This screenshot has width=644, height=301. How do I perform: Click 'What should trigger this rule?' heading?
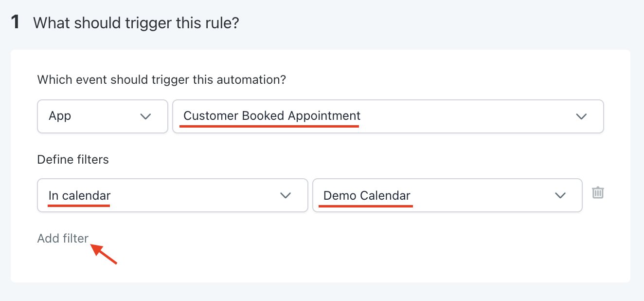coord(136,23)
